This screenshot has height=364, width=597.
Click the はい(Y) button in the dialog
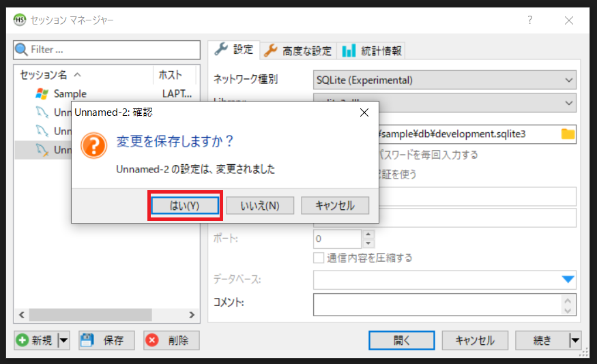[185, 206]
